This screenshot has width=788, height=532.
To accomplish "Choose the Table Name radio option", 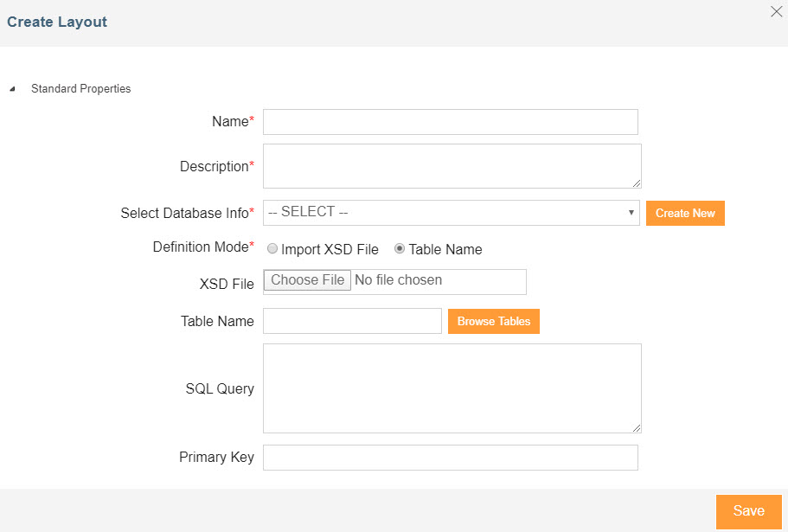I will click(400, 249).
